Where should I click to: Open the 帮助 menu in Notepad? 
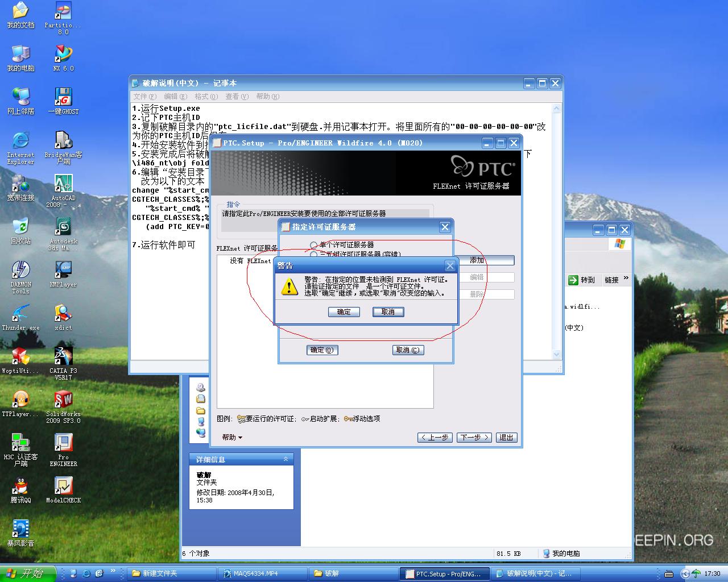pyautogui.click(x=267, y=97)
